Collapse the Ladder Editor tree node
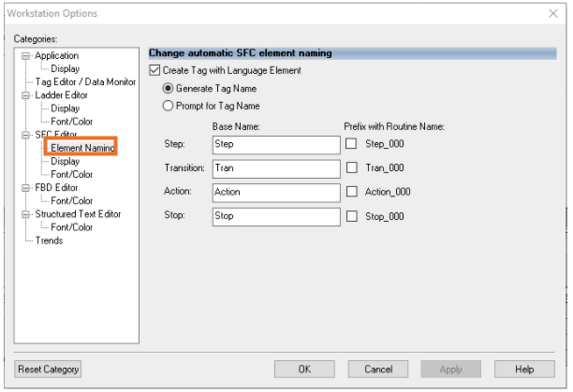Viewport: 573px width, 392px height. (26, 95)
